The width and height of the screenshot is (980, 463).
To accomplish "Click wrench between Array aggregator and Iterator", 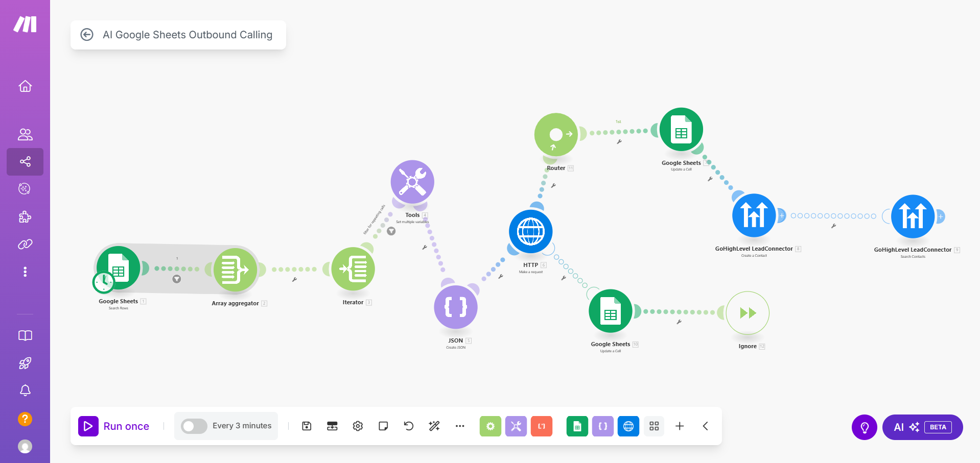I will click(x=294, y=280).
